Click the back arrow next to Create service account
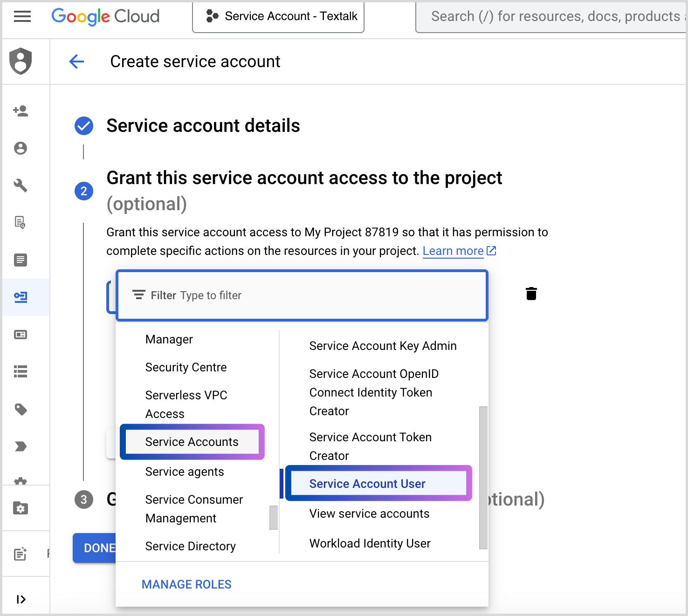The height and width of the screenshot is (616, 688). (76, 62)
